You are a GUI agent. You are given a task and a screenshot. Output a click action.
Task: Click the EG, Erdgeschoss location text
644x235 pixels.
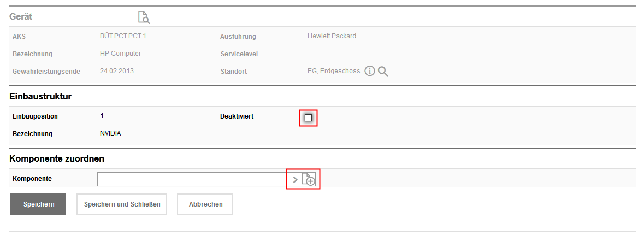tap(334, 71)
